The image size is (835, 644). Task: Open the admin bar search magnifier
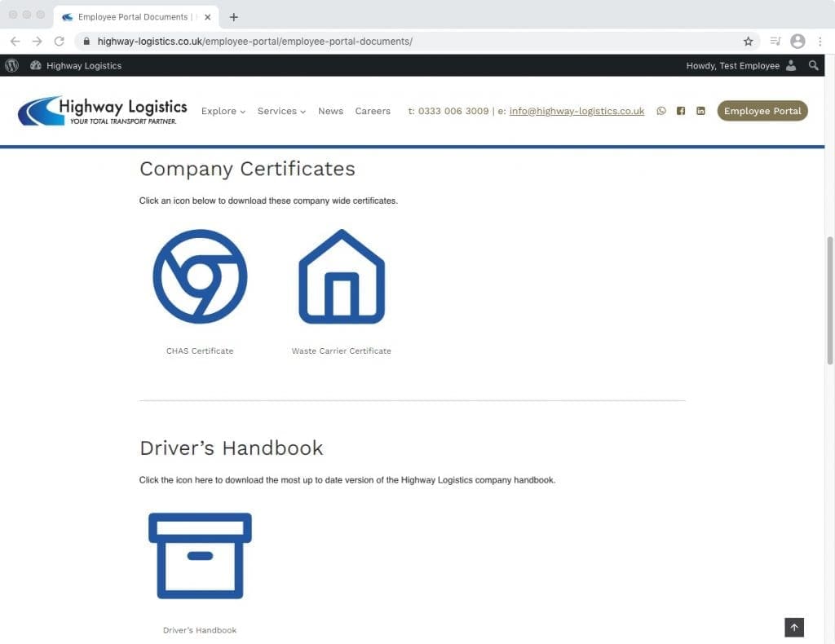813,65
